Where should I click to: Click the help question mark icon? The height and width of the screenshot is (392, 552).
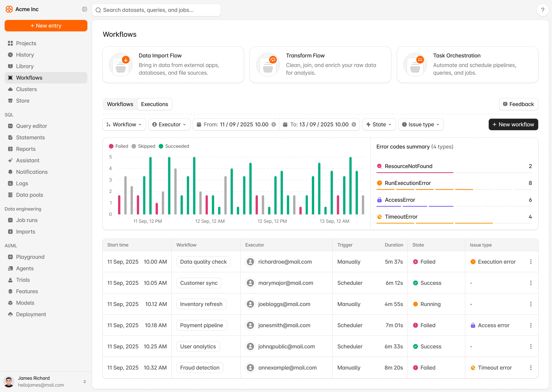pyautogui.click(x=543, y=10)
